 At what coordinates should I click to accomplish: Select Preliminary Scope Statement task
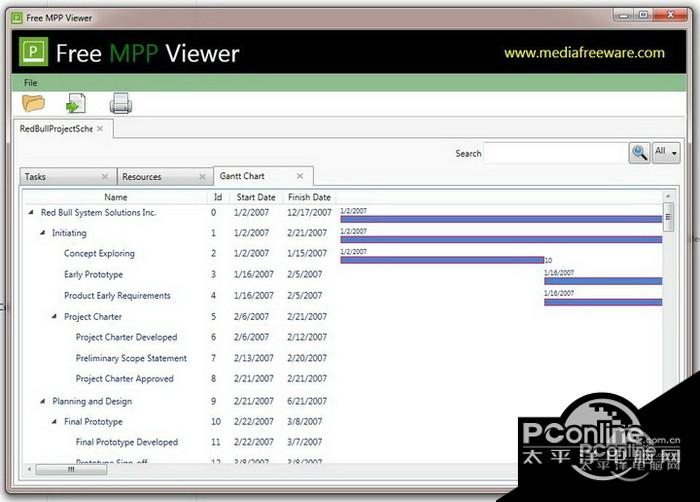click(x=131, y=358)
